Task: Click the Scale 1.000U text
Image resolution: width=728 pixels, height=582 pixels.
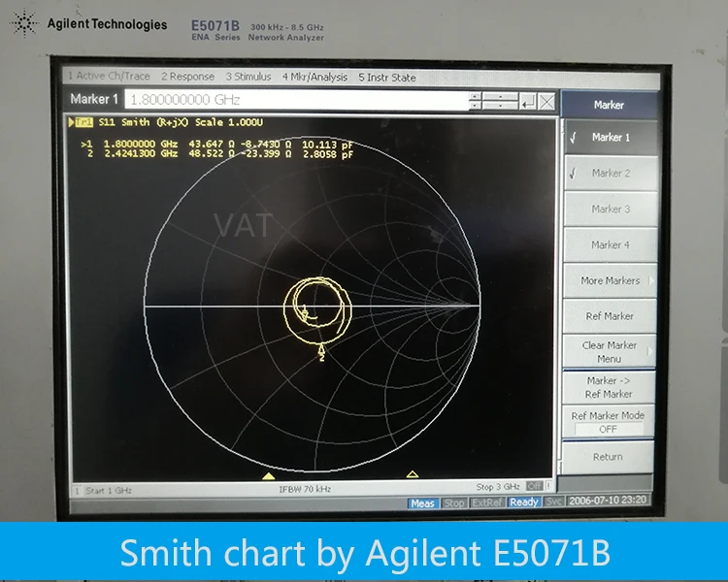Action: coord(229,122)
